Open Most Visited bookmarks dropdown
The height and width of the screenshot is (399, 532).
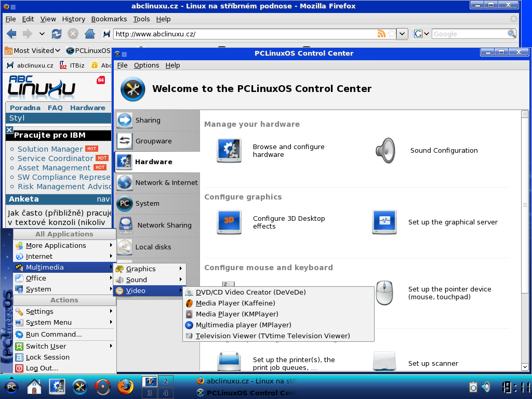[x=33, y=50]
